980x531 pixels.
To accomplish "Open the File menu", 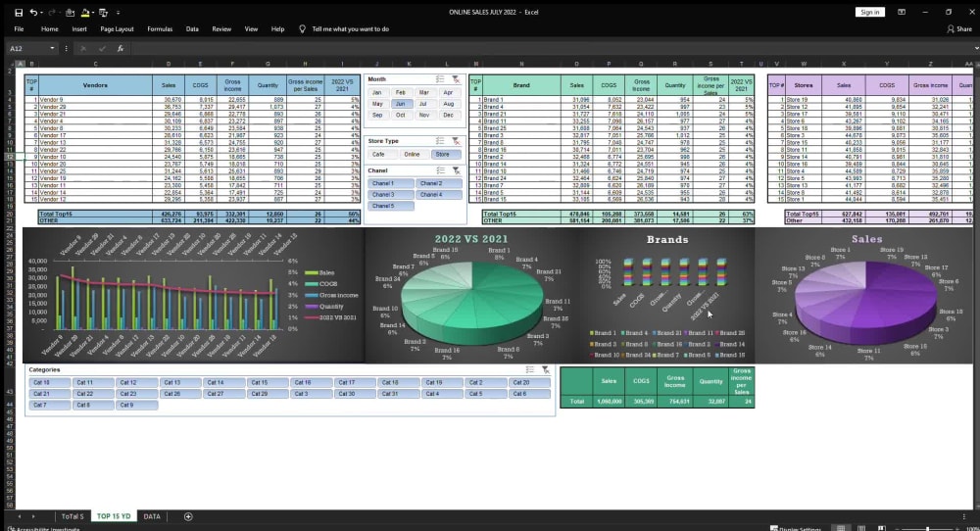I will [x=19, y=28].
